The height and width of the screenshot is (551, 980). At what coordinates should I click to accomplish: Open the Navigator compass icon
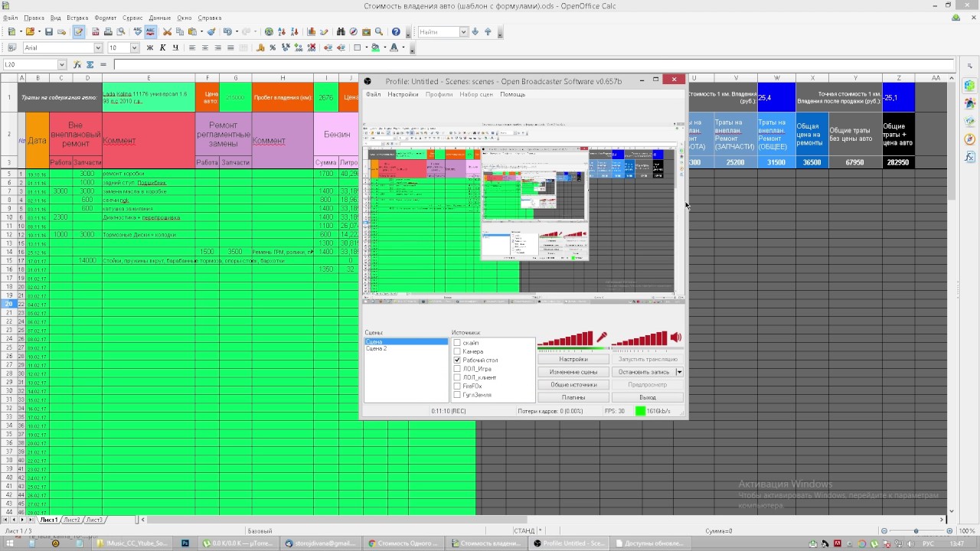click(354, 32)
